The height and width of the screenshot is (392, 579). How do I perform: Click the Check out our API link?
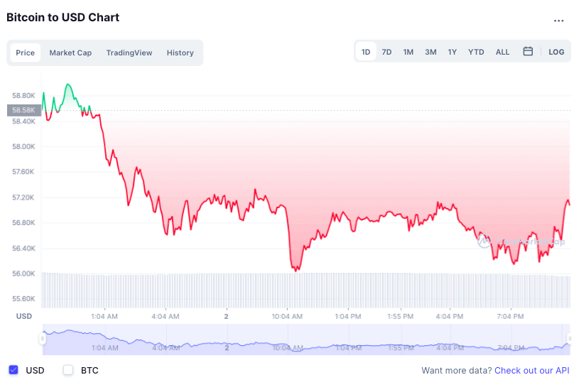tap(531, 371)
